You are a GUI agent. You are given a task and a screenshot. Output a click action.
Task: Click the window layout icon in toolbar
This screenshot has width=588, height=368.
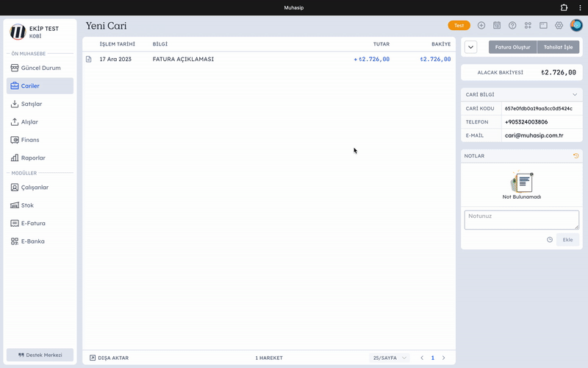click(x=543, y=25)
